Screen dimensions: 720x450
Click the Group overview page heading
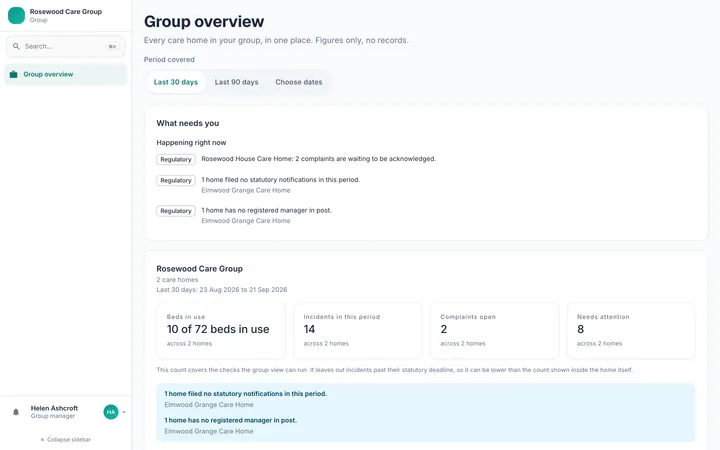click(x=204, y=22)
